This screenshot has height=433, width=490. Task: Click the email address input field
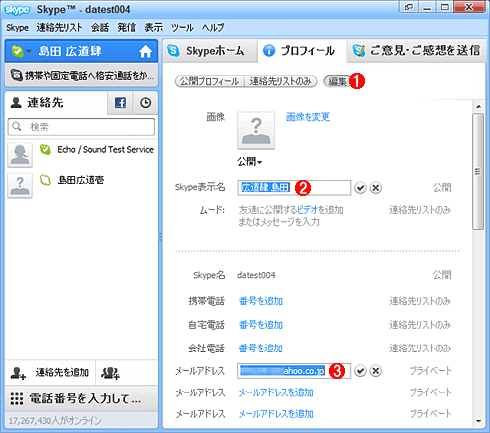pyautogui.click(x=294, y=371)
